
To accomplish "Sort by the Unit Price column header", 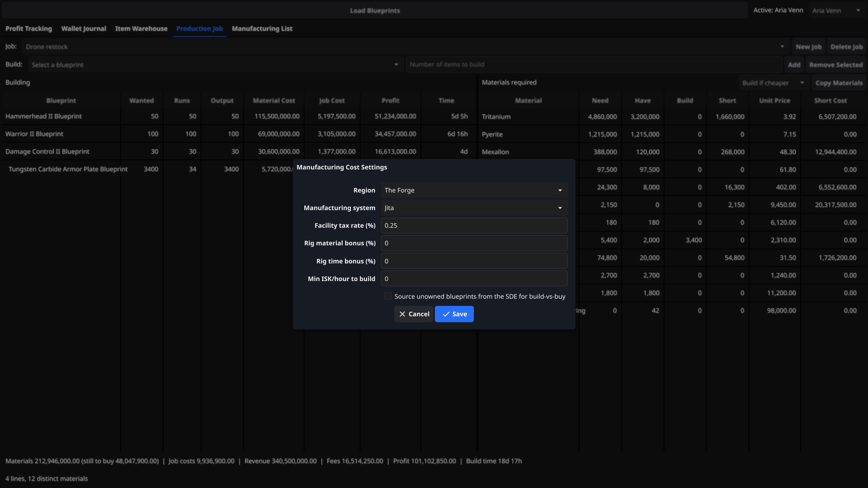I will [x=774, y=100].
